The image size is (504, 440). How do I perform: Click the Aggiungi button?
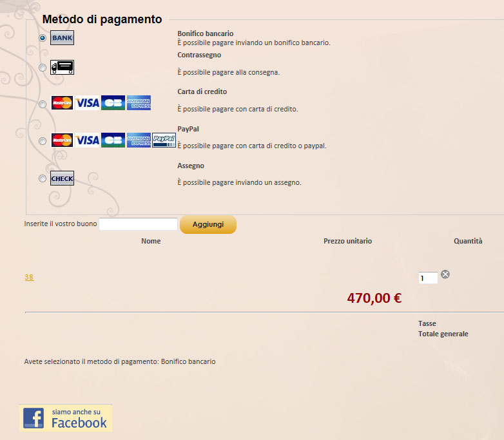208,224
